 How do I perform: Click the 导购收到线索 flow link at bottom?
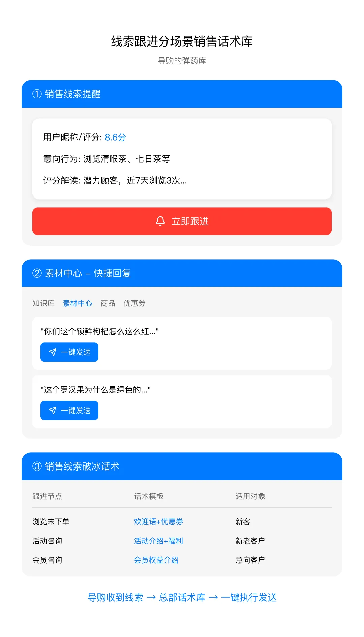(115, 598)
